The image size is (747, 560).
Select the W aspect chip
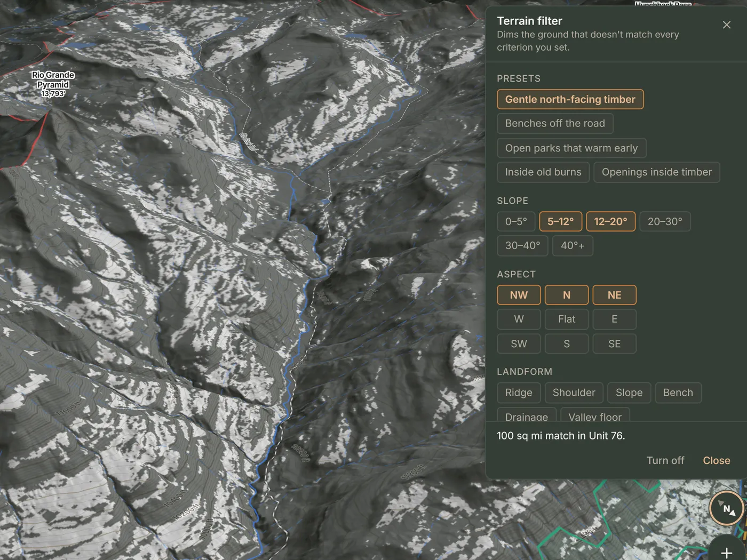(519, 319)
